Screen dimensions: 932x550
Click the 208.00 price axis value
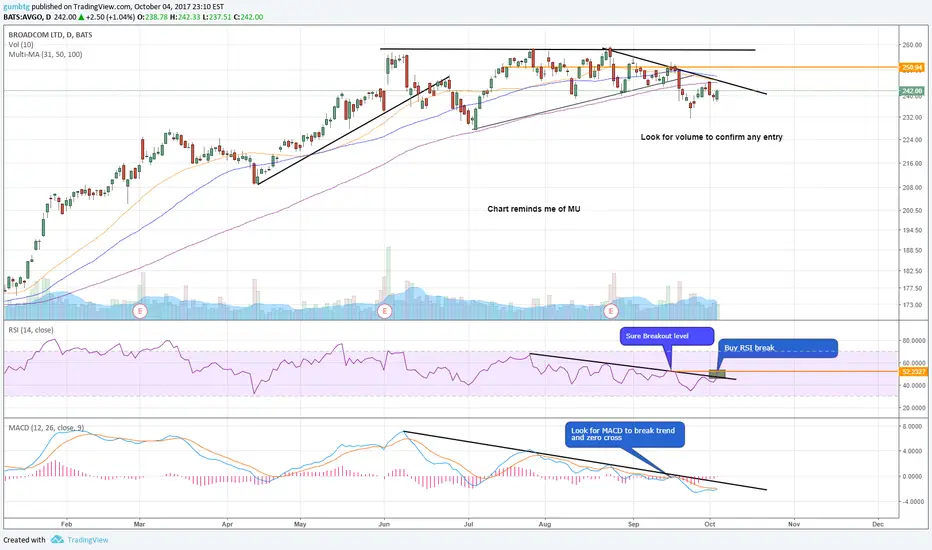[x=912, y=187]
